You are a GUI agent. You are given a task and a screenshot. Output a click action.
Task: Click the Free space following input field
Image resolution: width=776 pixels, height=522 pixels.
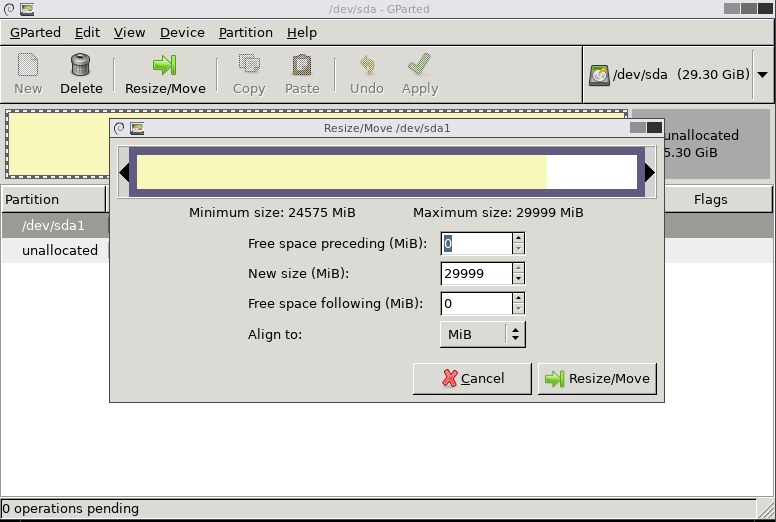(477, 303)
